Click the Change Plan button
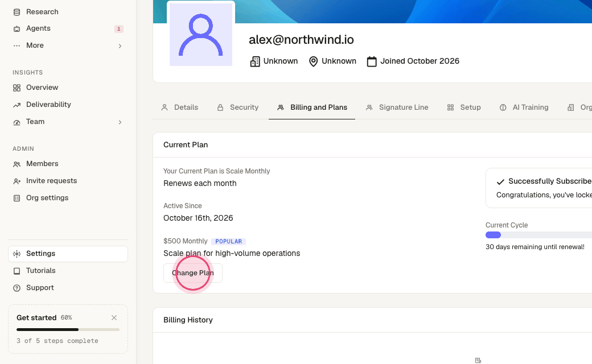The width and height of the screenshot is (592, 364). (192, 273)
